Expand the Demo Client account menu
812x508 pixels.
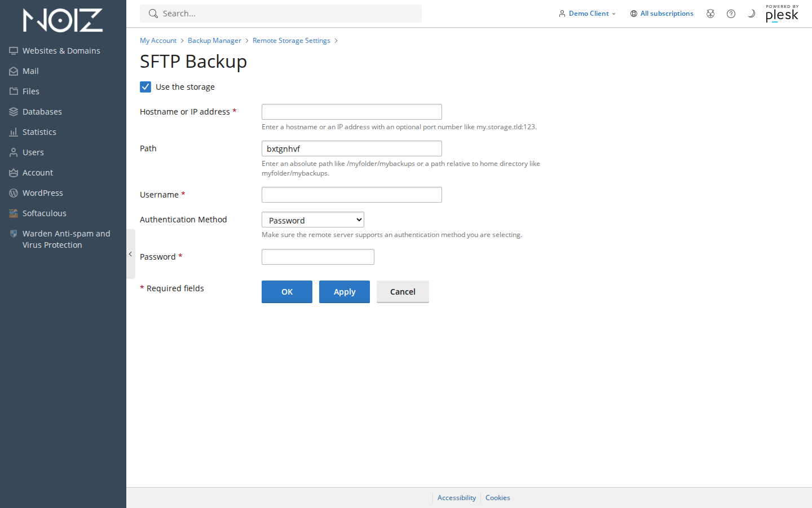587,14
